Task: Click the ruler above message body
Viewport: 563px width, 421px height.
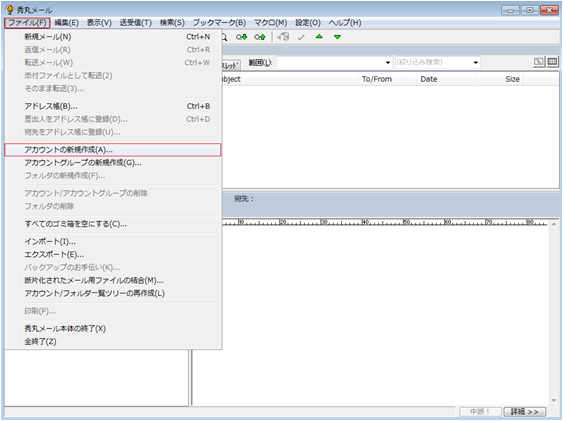Action: coord(385,223)
